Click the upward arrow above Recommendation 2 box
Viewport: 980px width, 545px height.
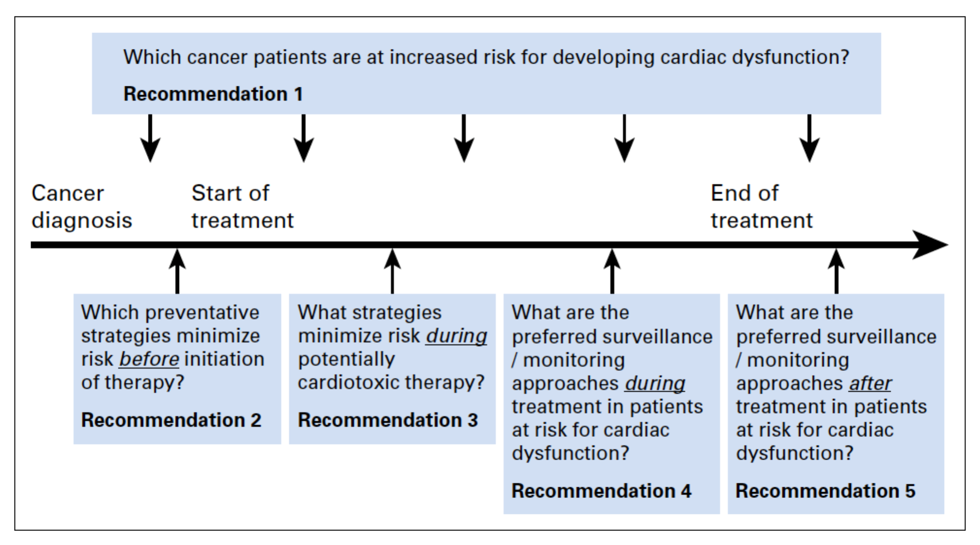click(177, 271)
